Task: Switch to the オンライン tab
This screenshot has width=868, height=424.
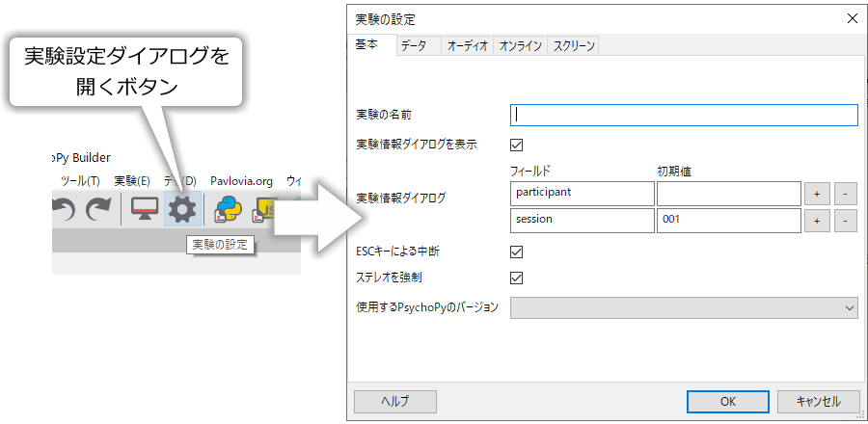Action: [520, 46]
